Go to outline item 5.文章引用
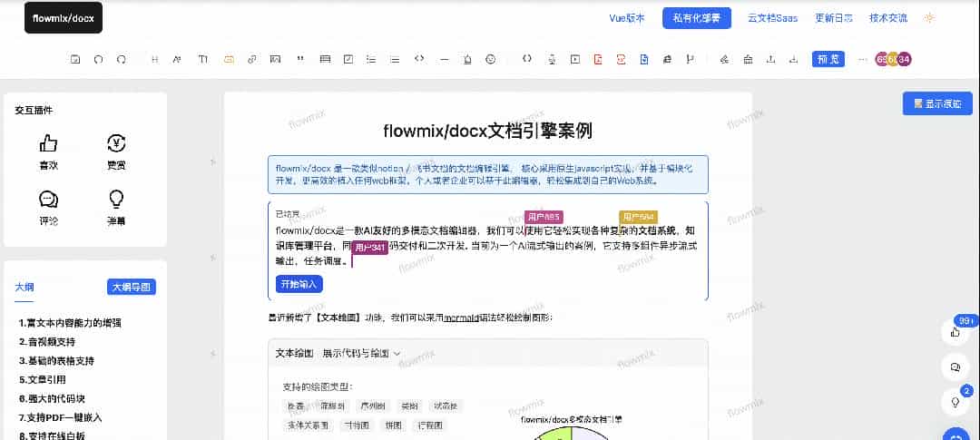The image size is (980, 440). point(43,379)
